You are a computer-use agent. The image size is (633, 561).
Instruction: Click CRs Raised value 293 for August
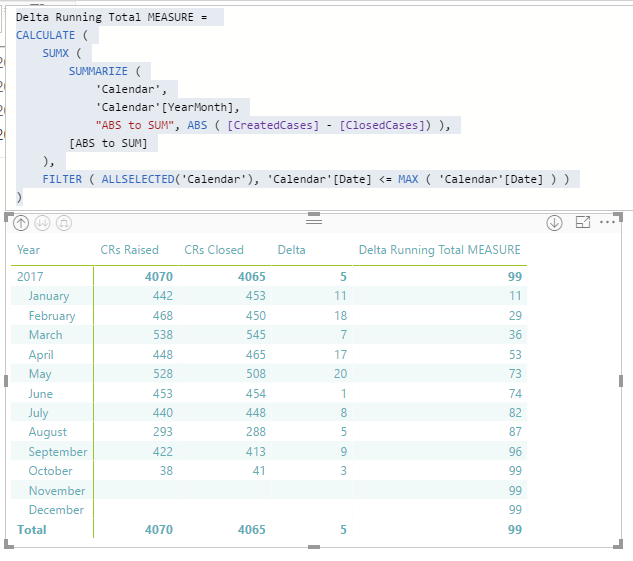point(163,432)
